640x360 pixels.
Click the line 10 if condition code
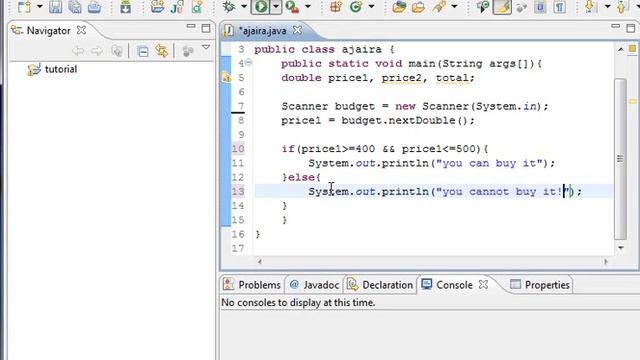tap(385, 149)
